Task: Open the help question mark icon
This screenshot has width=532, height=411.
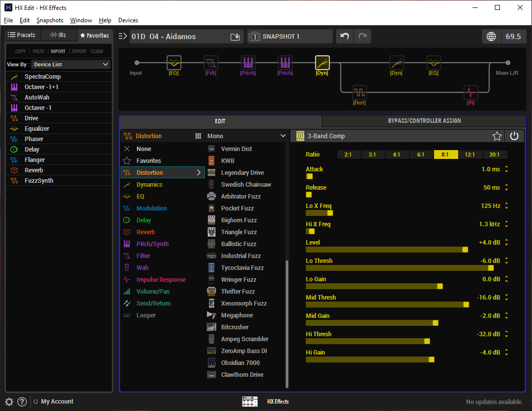Action: click(22, 402)
